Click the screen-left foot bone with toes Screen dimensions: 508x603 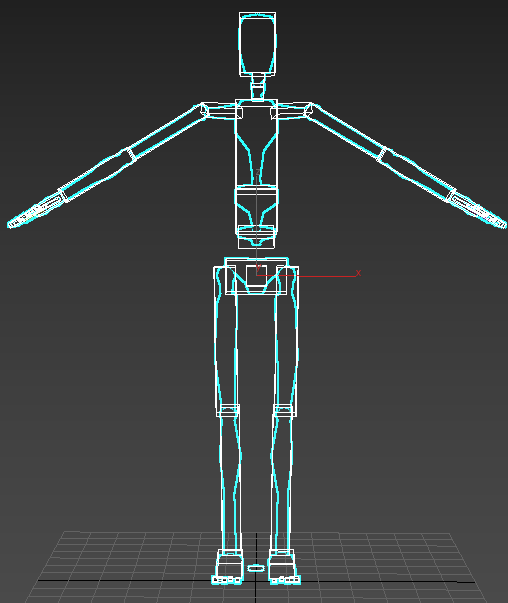pos(228,566)
